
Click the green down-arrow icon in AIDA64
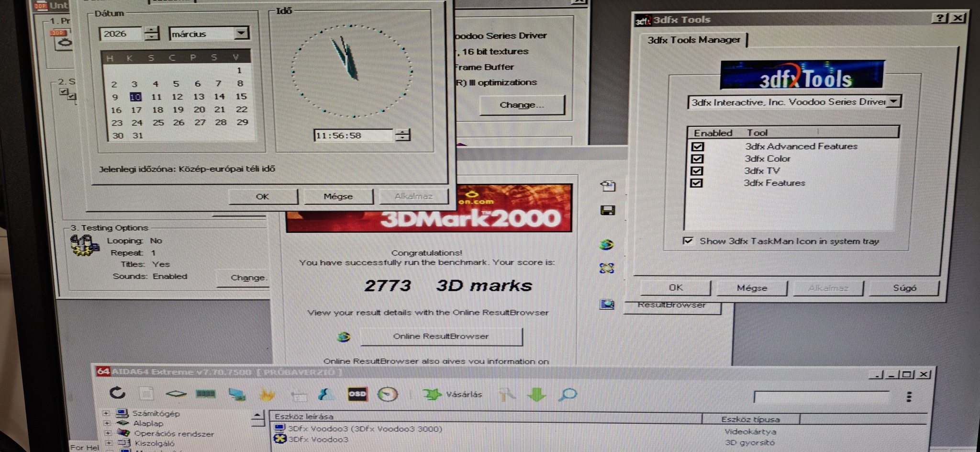point(536,394)
